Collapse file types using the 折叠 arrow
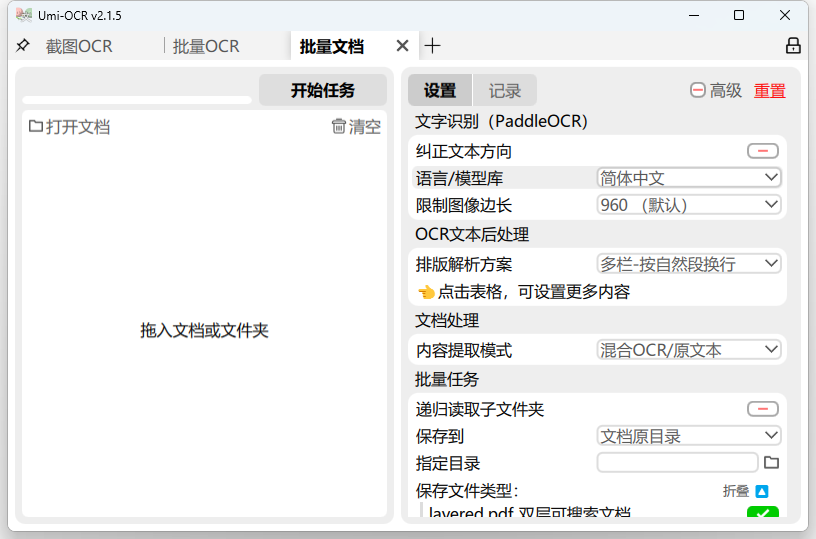Screen dimensions: 816x539 762,491
